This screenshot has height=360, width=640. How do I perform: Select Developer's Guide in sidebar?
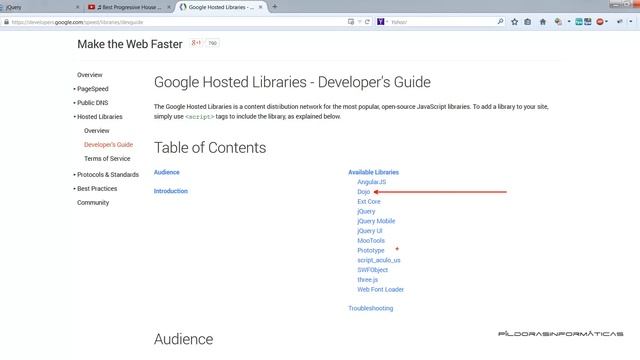point(109,144)
